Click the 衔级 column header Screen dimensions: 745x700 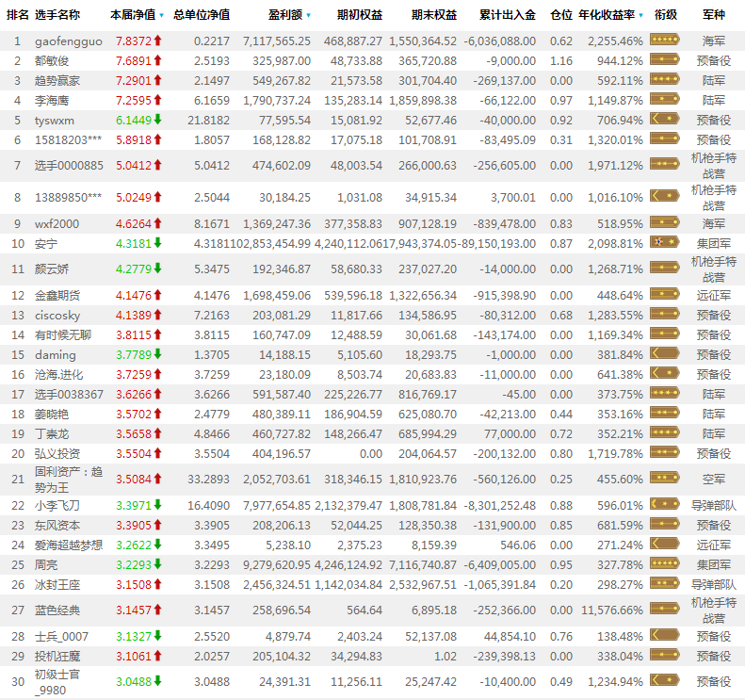(x=665, y=15)
